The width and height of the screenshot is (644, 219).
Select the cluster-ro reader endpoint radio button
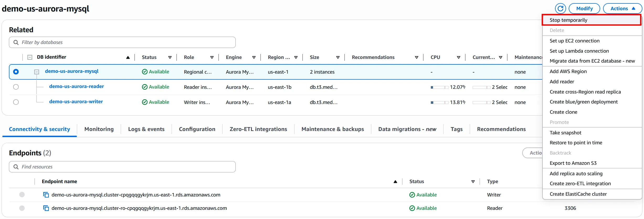[x=22, y=208]
